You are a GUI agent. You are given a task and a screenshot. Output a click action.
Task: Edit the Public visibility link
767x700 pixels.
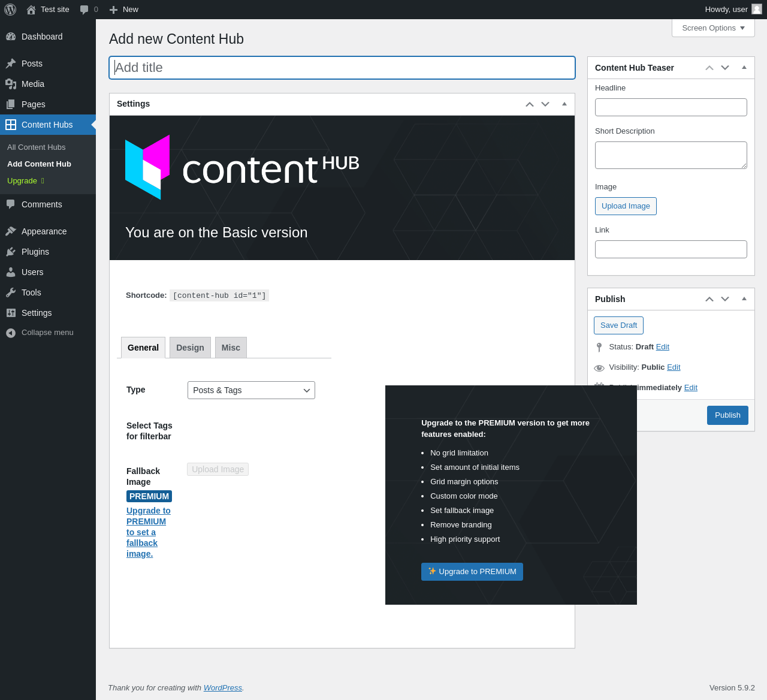[x=674, y=367]
